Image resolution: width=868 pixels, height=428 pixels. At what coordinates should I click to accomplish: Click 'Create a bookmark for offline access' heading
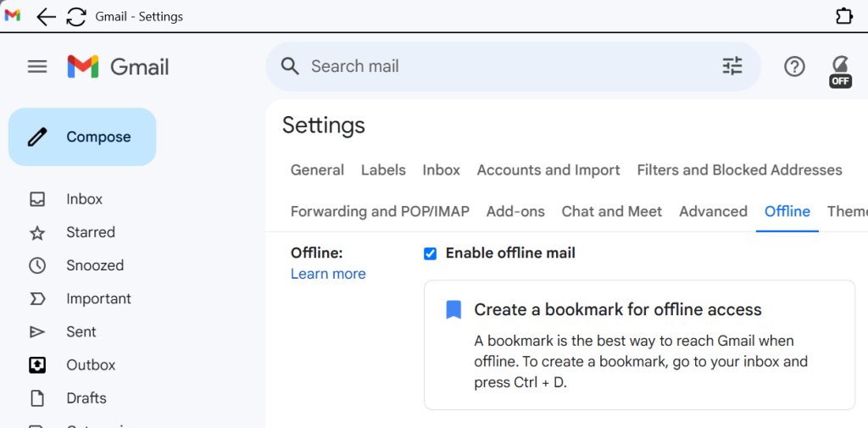pyautogui.click(x=618, y=310)
